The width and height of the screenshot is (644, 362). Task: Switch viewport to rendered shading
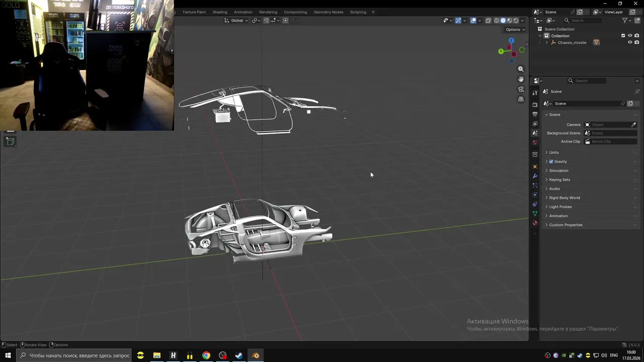[x=516, y=21]
